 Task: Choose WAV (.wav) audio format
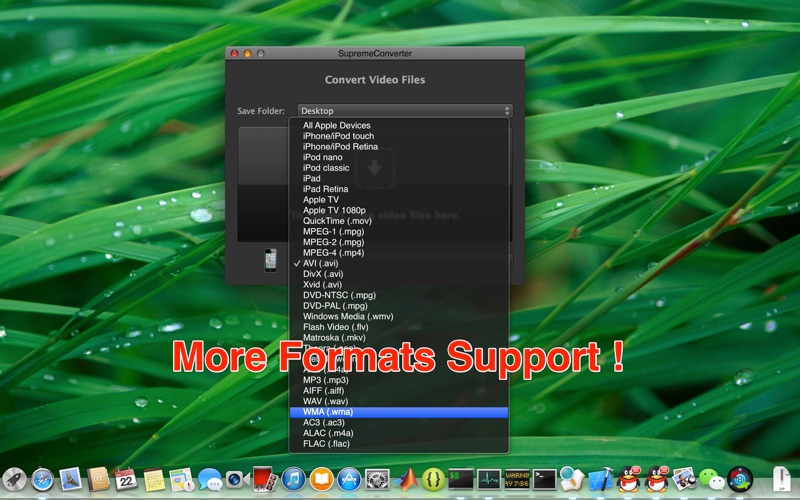tap(399, 402)
